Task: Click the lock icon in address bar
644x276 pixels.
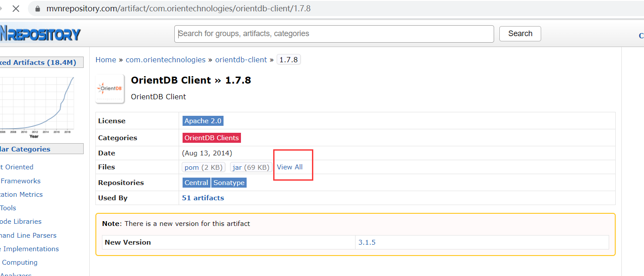Action: (x=37, y=9)
